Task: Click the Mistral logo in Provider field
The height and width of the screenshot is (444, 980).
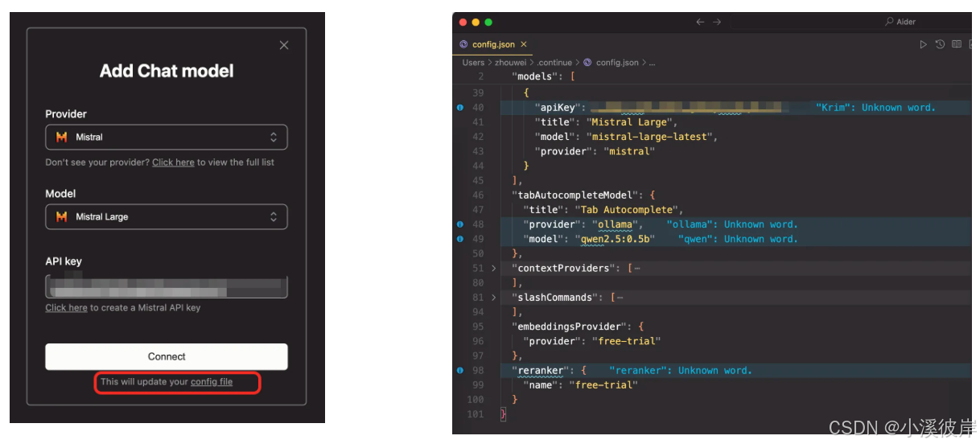Action: click(x=62, y=138)
